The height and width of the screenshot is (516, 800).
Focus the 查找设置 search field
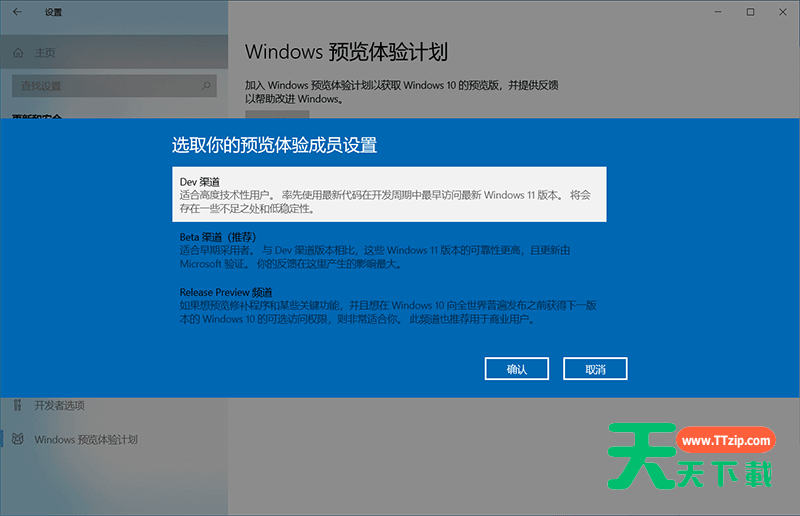pos(105,87)
